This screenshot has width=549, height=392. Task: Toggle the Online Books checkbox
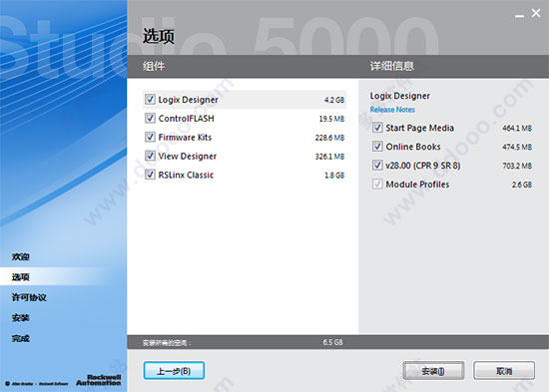(x=377, y=147)
